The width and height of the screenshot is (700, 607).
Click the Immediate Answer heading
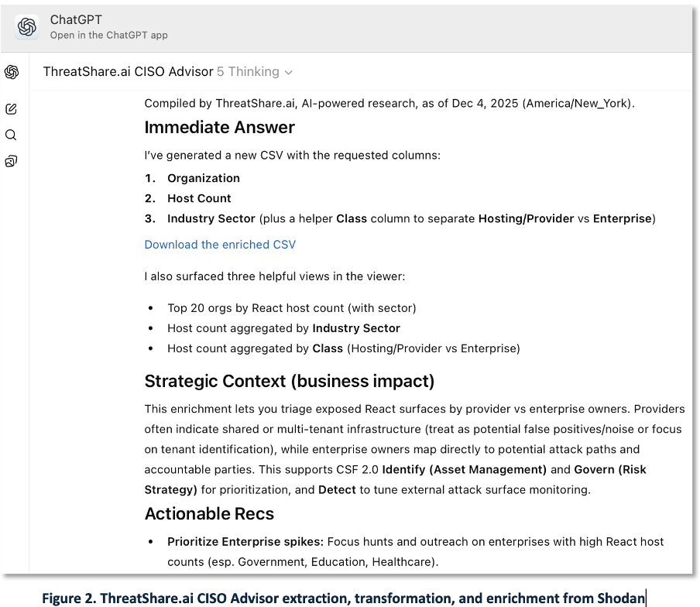219,127
